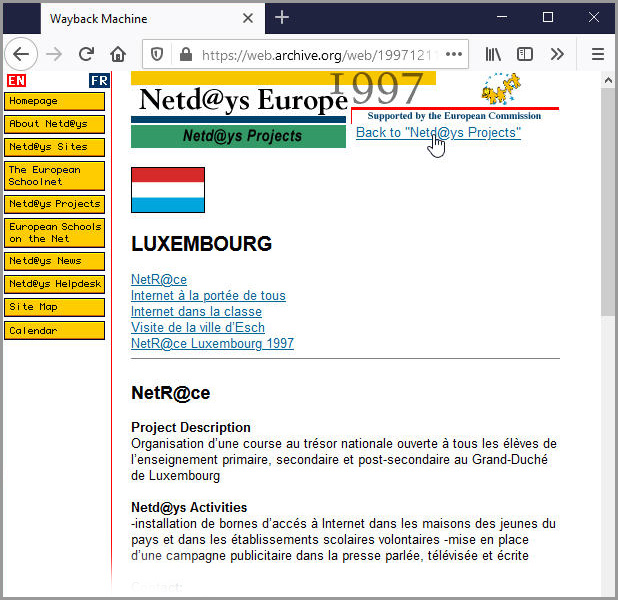Open Netd@ys Projects sidebar button
Viewport: 618px width, 600px height.
(x=54, y=204)
